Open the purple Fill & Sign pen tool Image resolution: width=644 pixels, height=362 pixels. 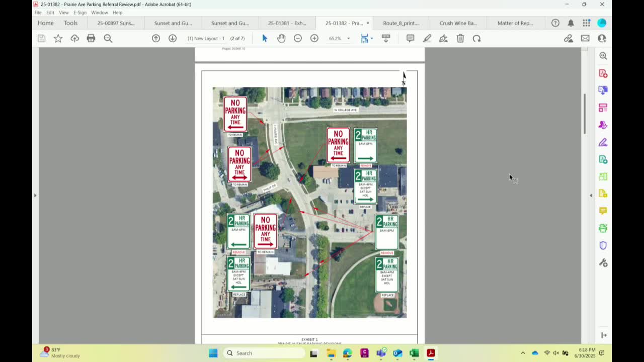tap(603, 142)
